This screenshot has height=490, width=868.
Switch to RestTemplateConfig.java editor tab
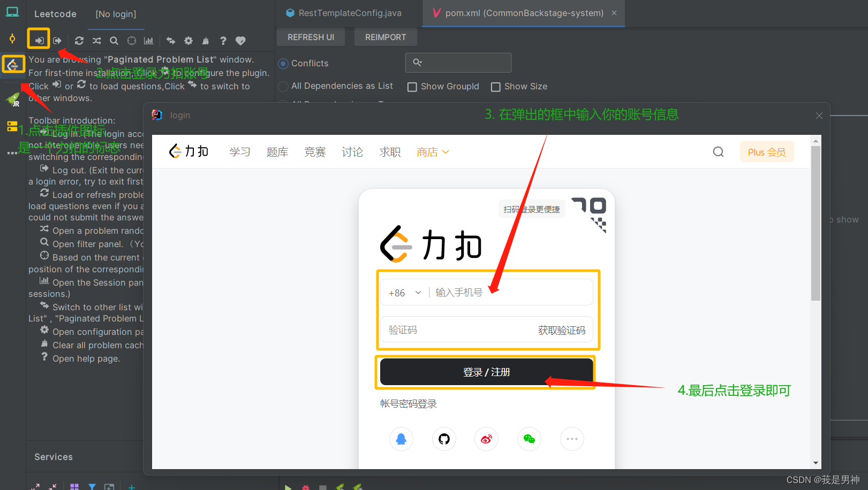[343, 13]
